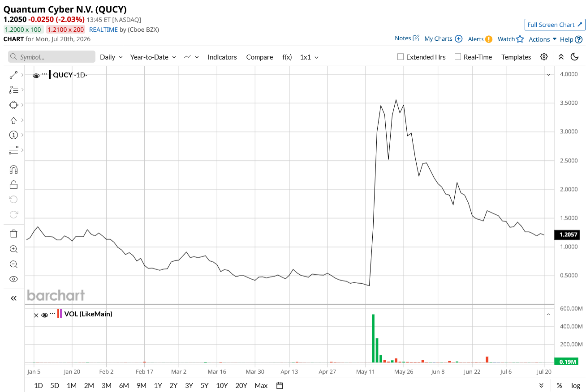Image resolution: width=586 pixels, height=392 pixels.
Task: Open the 1x1 layout dropdown
Action: tap(309, 57)
